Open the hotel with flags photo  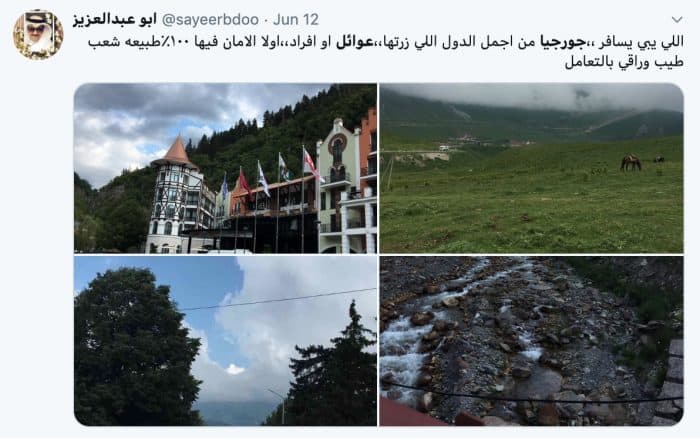225,168
